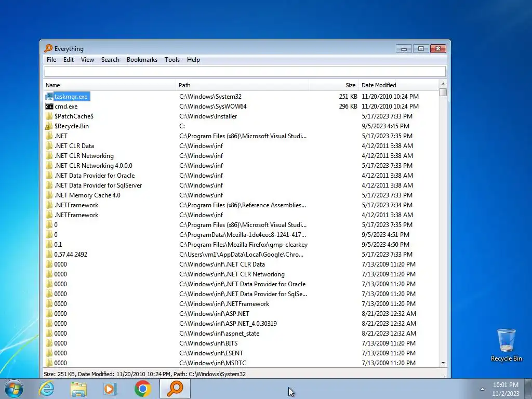Click the taskmgr.exe file icon
Image resolution: width=532 pixels, height=399 pixels.
pos(49,97)
